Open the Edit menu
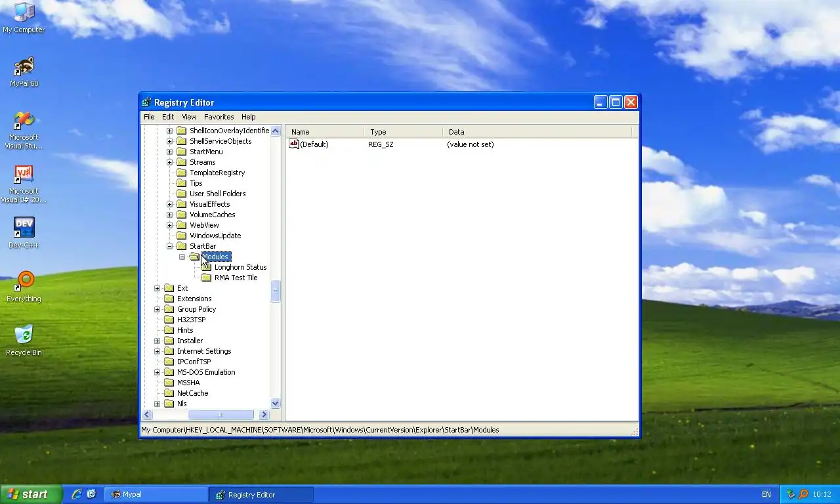This screenshot has height=504, width=840. pos(168,117)
